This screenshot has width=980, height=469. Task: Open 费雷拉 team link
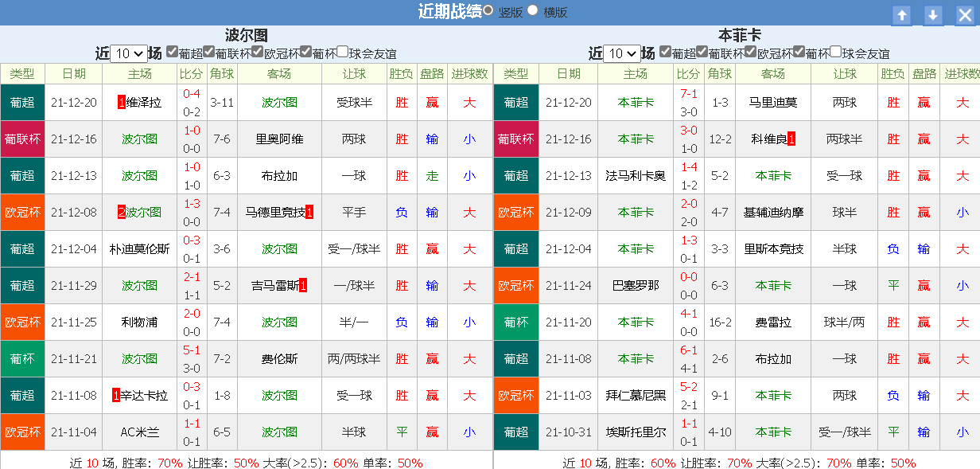pos(773,322)
